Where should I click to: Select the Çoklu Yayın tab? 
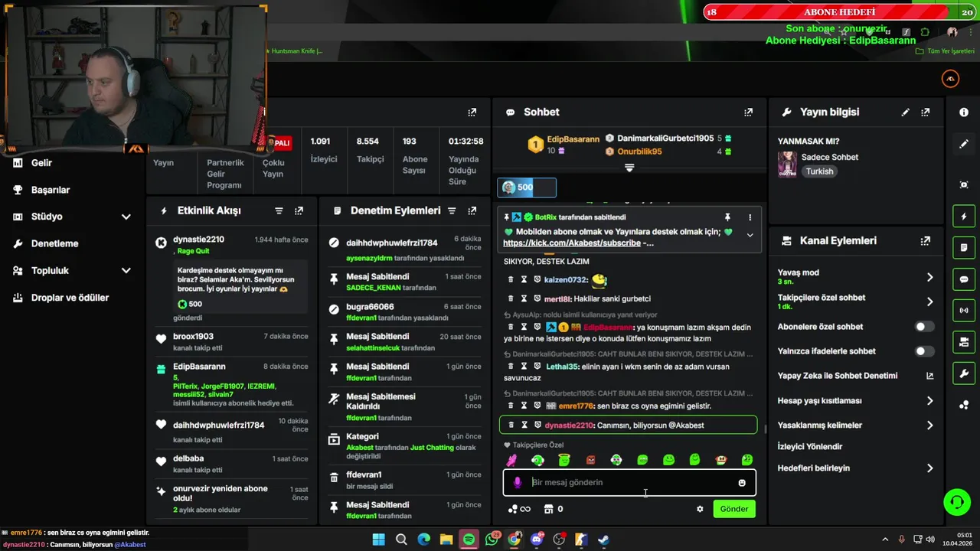tap(273, 168)
